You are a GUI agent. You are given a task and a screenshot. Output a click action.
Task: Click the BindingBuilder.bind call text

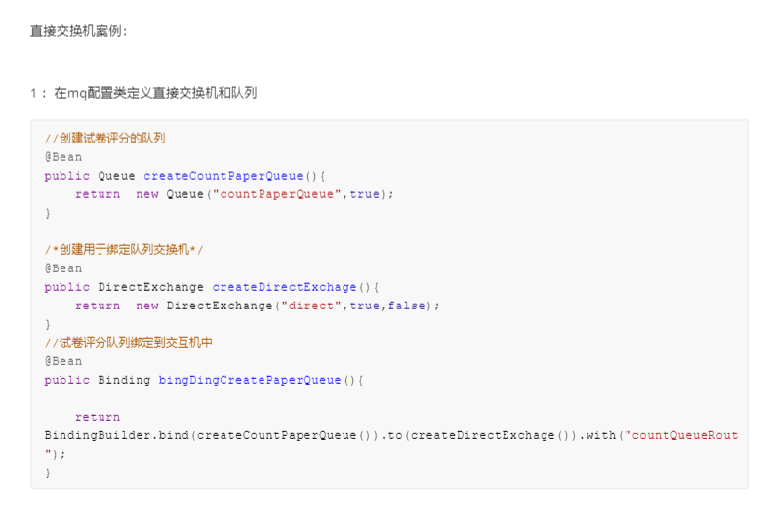(117, 435)
